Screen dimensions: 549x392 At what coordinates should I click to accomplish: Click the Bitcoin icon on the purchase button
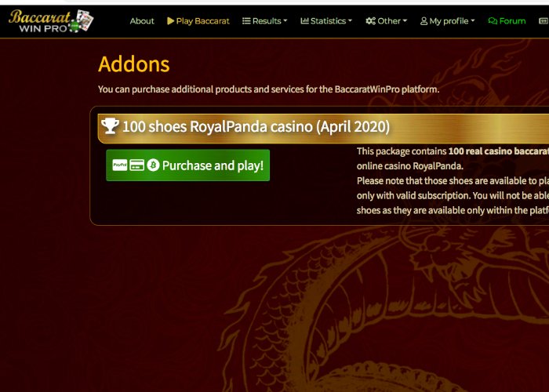[x=153, y=165]
